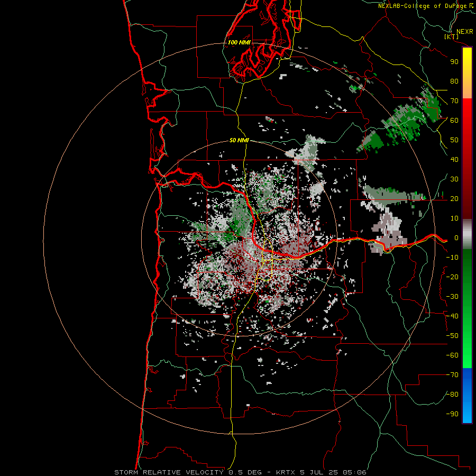Pick the gray zero-velocity color bar segment

tap(467, 234)
